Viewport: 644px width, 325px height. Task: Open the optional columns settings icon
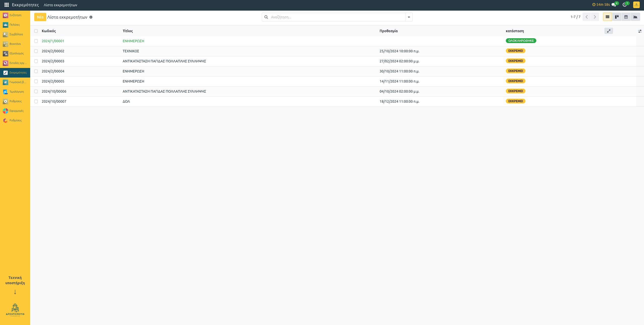(640, 31)
